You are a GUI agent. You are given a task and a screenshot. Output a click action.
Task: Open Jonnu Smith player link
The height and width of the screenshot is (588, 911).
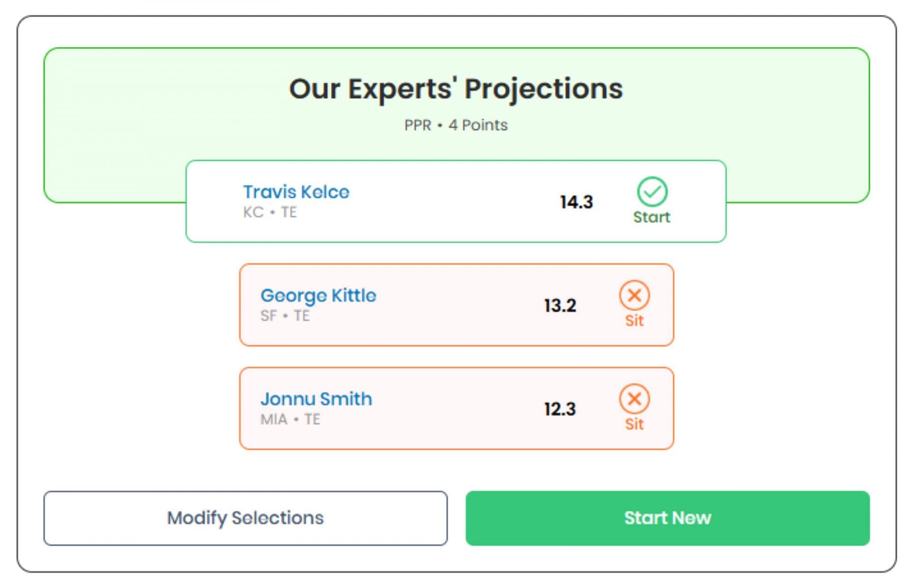(x=316, y=399)
